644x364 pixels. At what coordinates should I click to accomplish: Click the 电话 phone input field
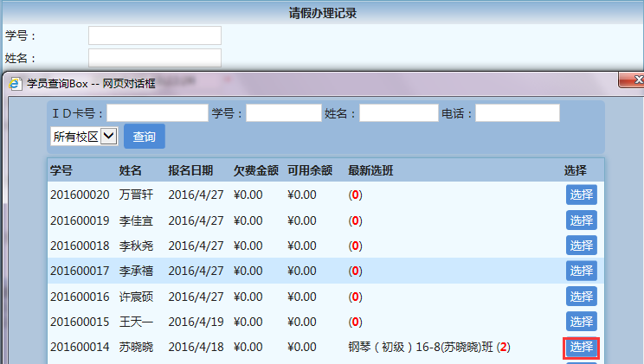tap(517, 113)
